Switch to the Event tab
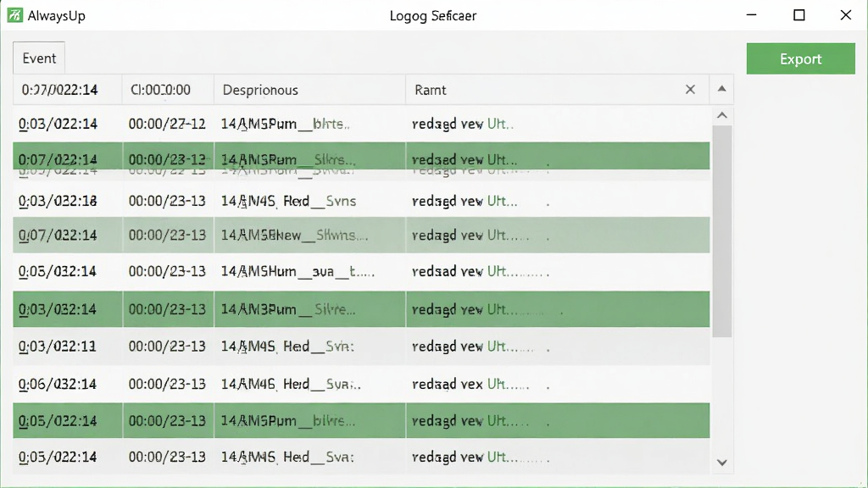The height and width of the screenshot is (488, 868). (x=39, y=58)
